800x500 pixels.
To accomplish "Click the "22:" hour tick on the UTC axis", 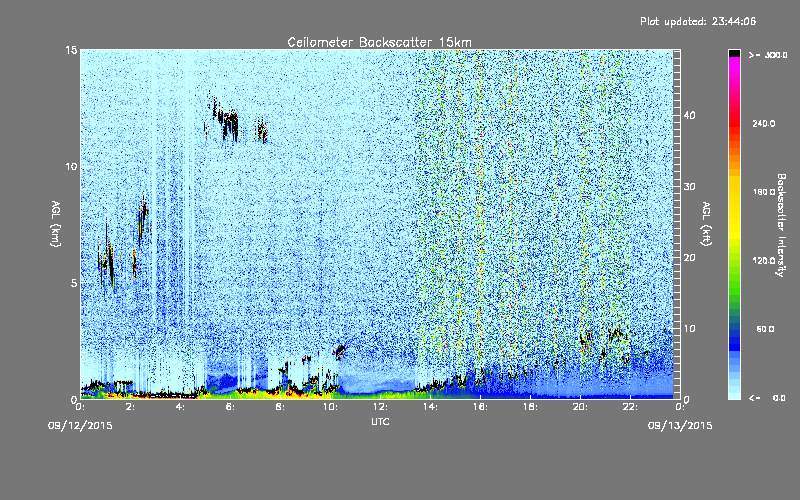I will click(x=630, y=407).
